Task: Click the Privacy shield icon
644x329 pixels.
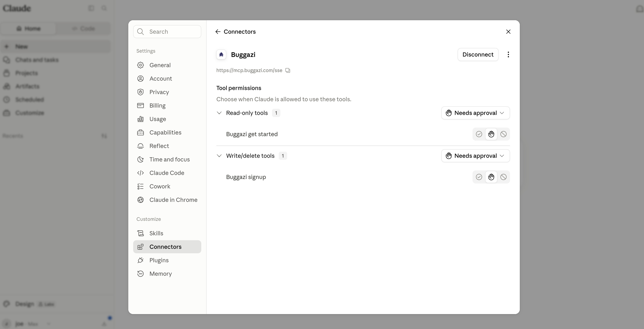Action: point(141,92)
